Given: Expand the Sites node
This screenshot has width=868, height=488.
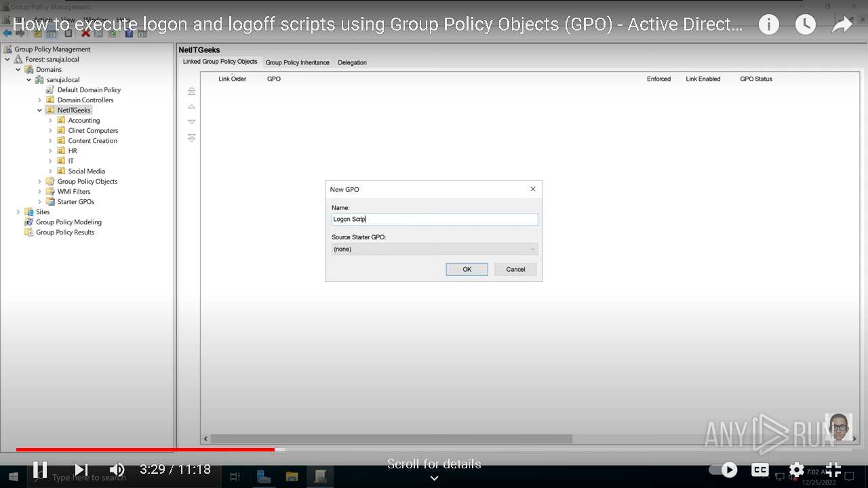Looking at the screenshot, I should (18, 211).
